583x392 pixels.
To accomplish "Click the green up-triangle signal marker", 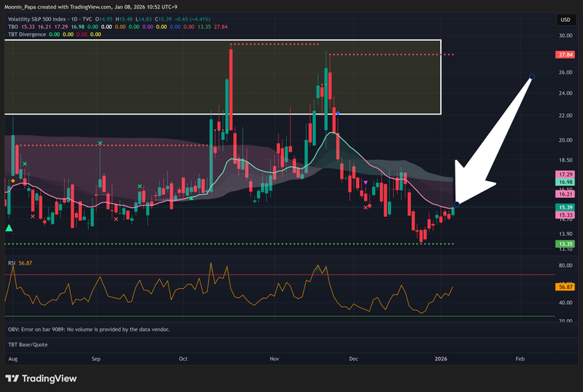I will click(9, 227).
